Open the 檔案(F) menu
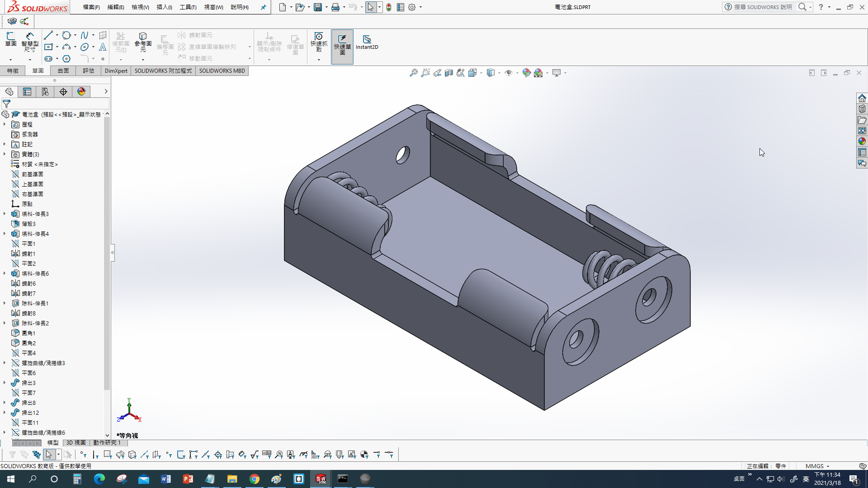Viewport: 868px width, 488px height. (91, 7)
